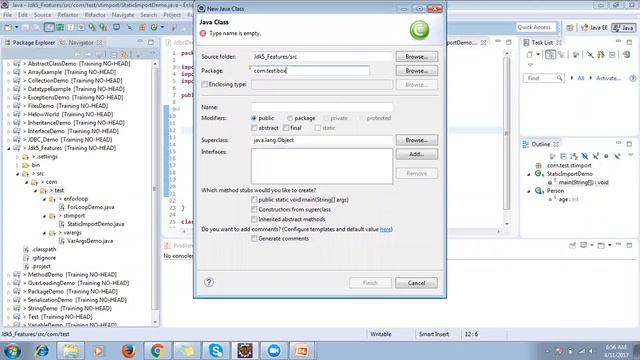Switch to the Navigator tab

[80, 42]
